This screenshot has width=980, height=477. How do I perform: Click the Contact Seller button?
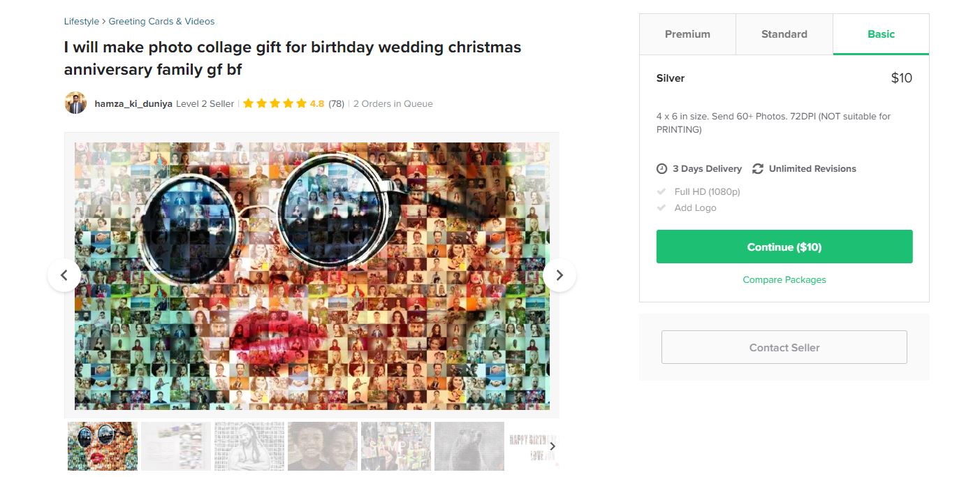coord(784,347)
